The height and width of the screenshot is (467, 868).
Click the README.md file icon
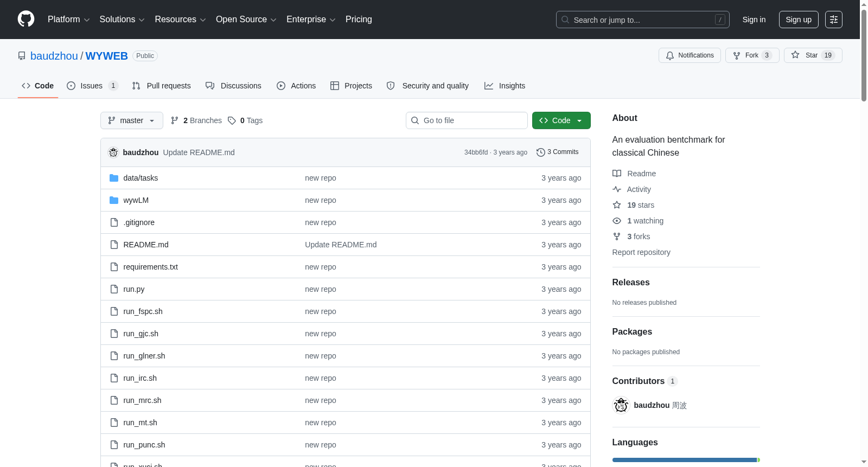coord(114,245)
